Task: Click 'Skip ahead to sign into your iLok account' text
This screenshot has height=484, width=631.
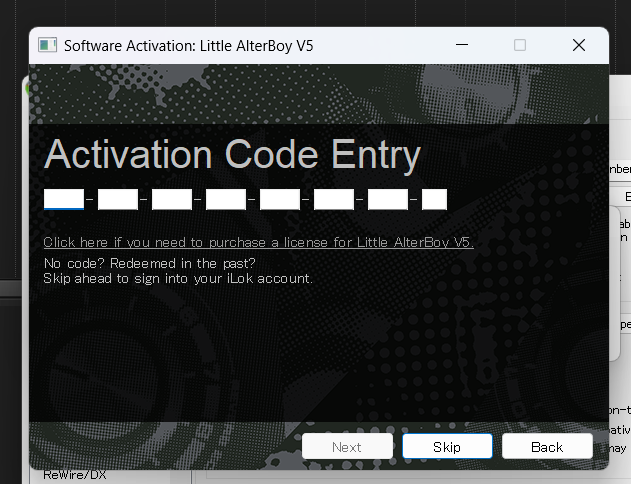Action: [x=178, y=278]
